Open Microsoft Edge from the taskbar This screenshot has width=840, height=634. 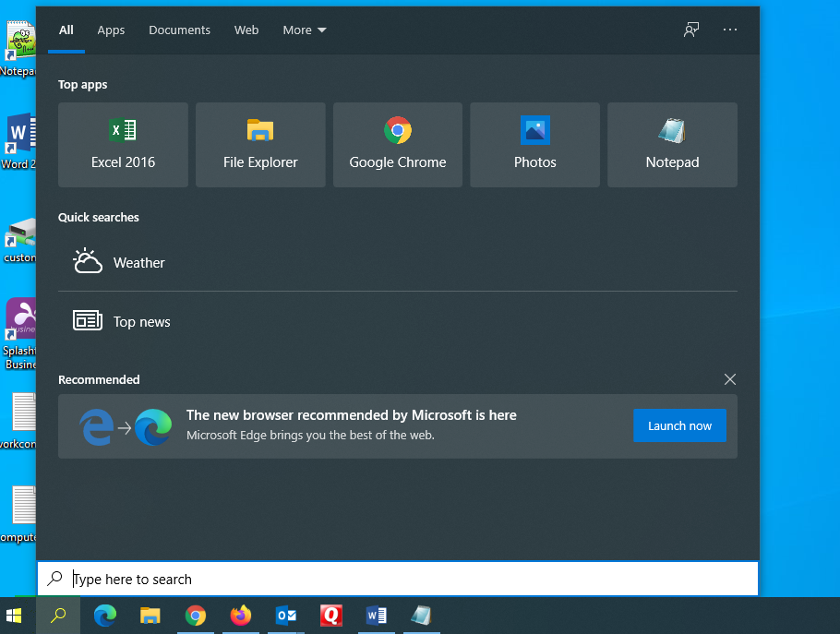pyautogui.click(x=105, y=616)
